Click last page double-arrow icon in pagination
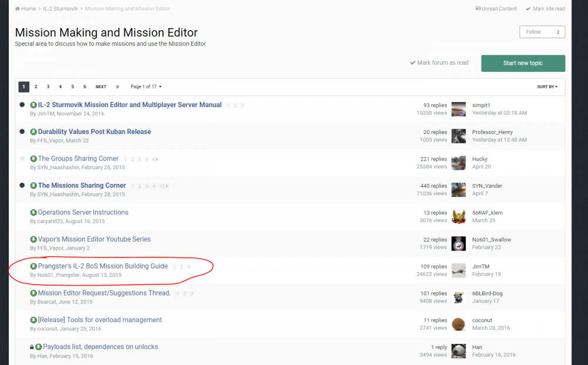 118,87
